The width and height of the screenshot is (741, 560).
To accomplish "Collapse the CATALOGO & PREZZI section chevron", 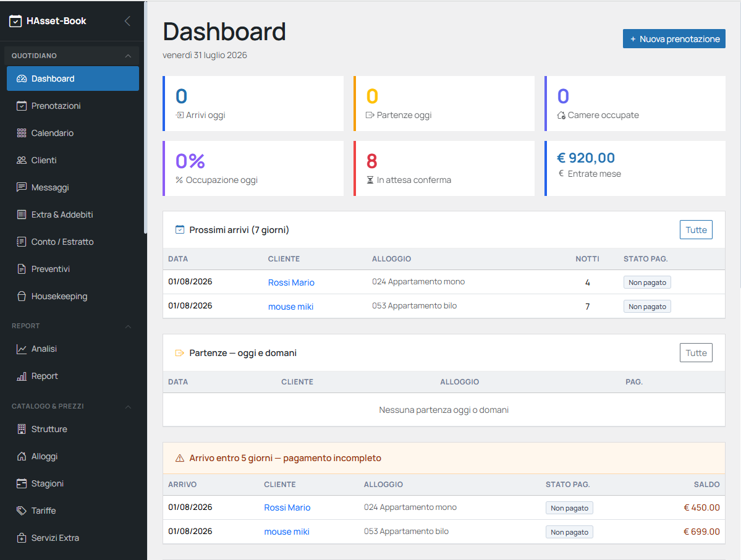I will (128, 407).
